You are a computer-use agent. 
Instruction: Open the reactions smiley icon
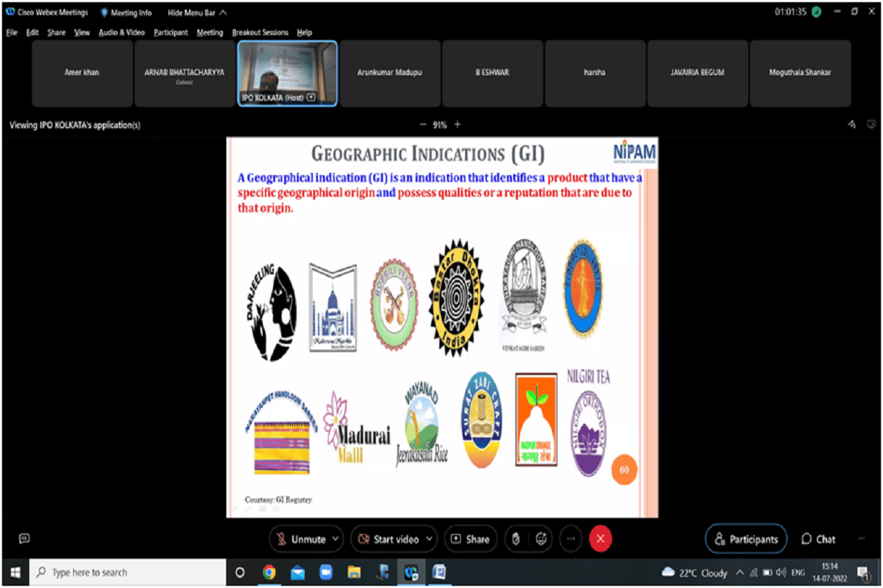pyautogui.click(x=542, y=539)
